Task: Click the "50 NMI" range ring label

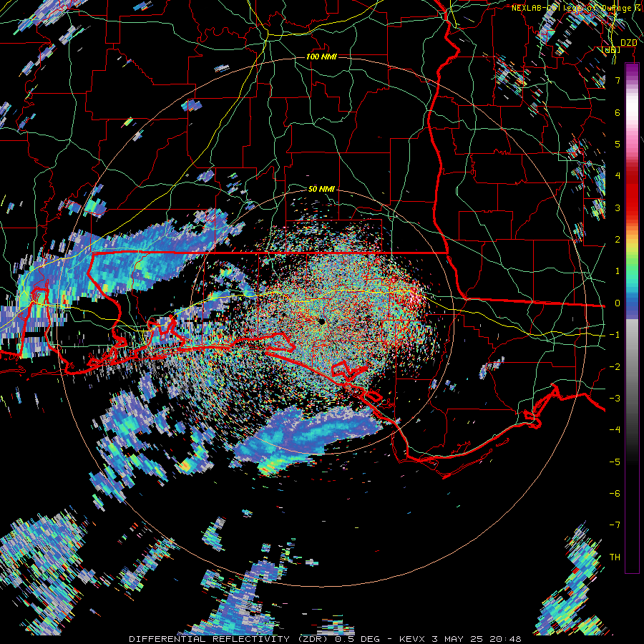Action: (x=321, y=189)
